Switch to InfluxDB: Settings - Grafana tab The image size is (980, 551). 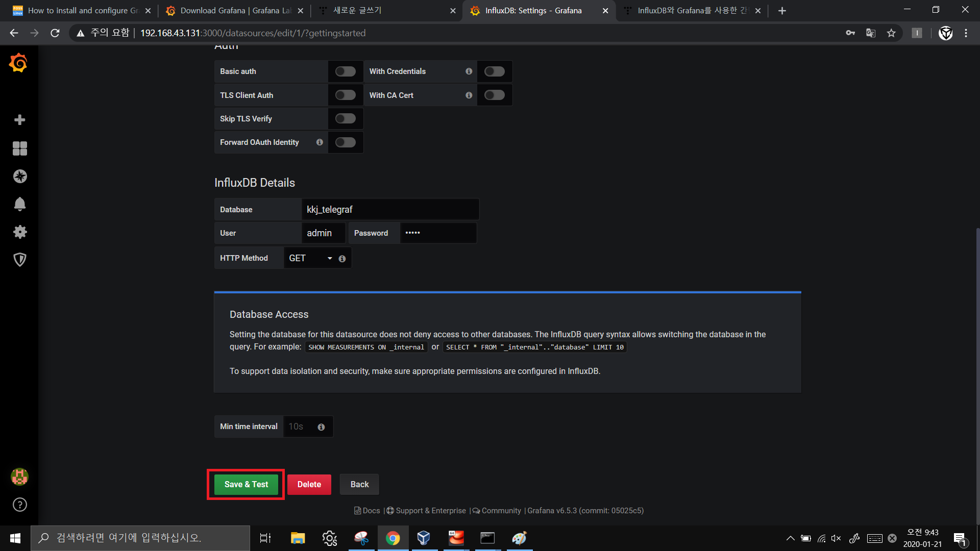pyautogui.click(x=538, y=11)
